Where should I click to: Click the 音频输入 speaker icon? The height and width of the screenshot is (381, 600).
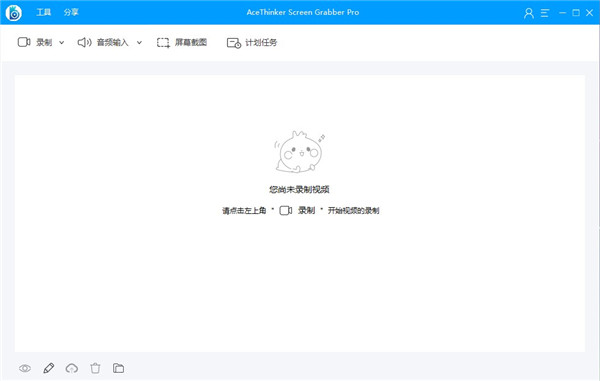(85, 42)
